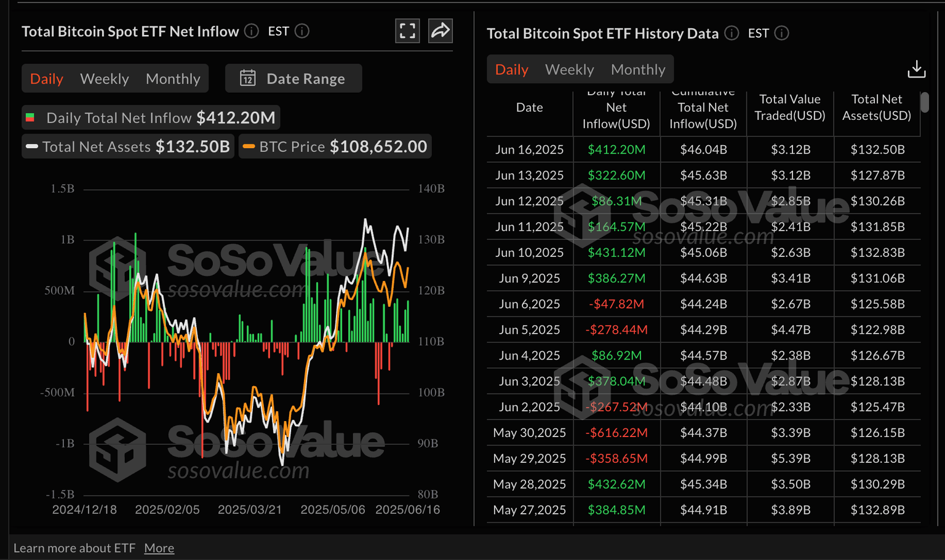This screenshot has width=945, height=560.
Task: Click the calendar icon in Date Range
Action: pos(248,79)
